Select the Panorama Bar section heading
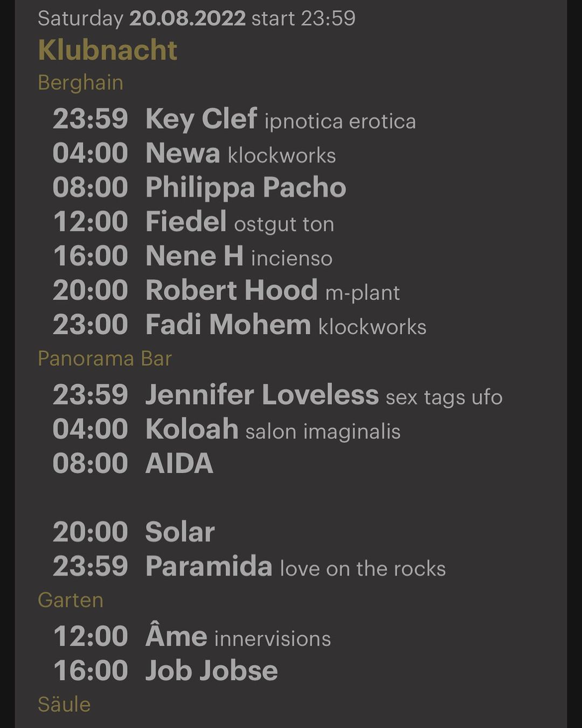Screen dimensions: 582x728 tap(105, 359)
